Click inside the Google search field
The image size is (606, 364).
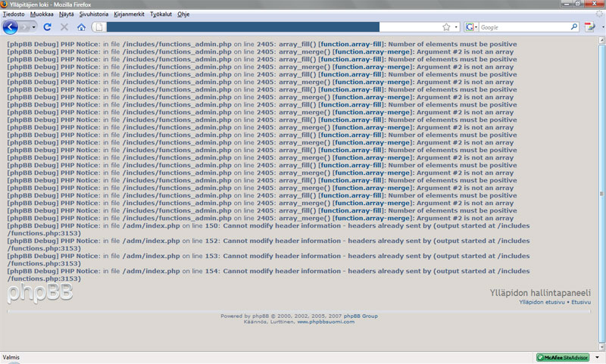(x=523, y=27)
